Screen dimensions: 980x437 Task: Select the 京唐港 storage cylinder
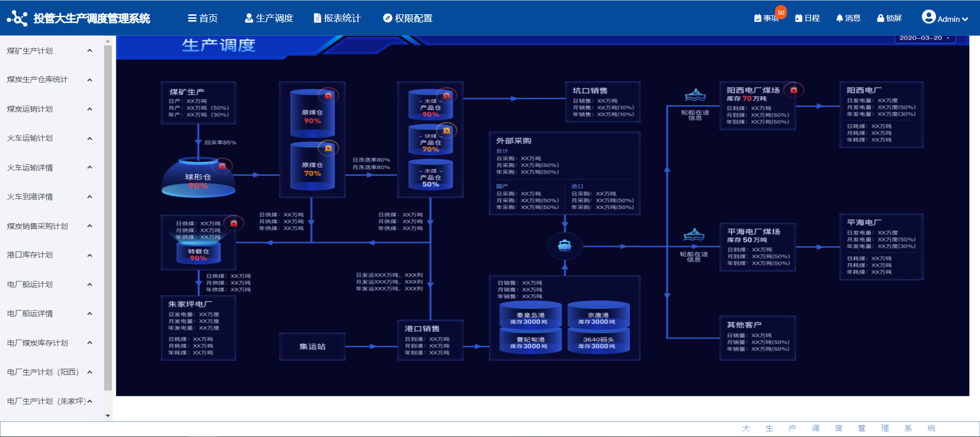(598, 315)
